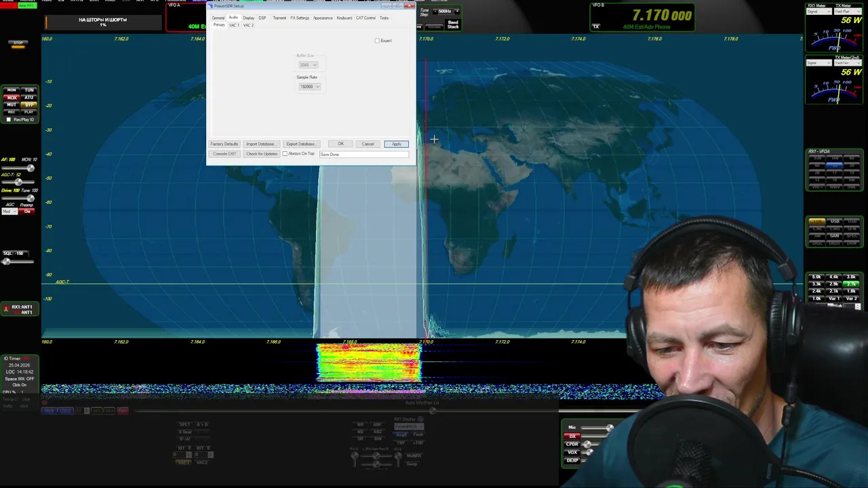Select the Var 1 filter button
Image resolution: width=868 pixels, height=488 pixels.
833,299
